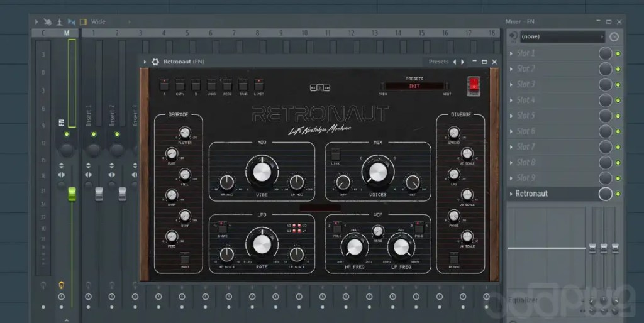Click the HP SCALE knob

coord(227,255)
